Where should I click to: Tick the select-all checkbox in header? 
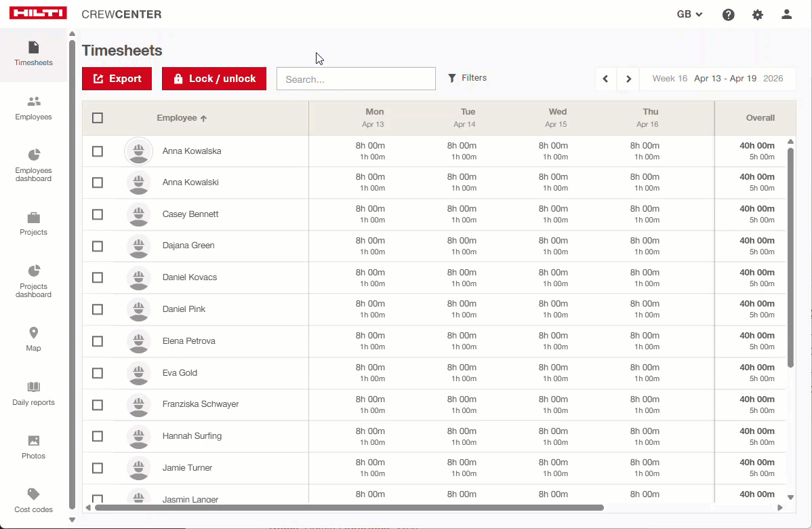[x=98, y=118]
